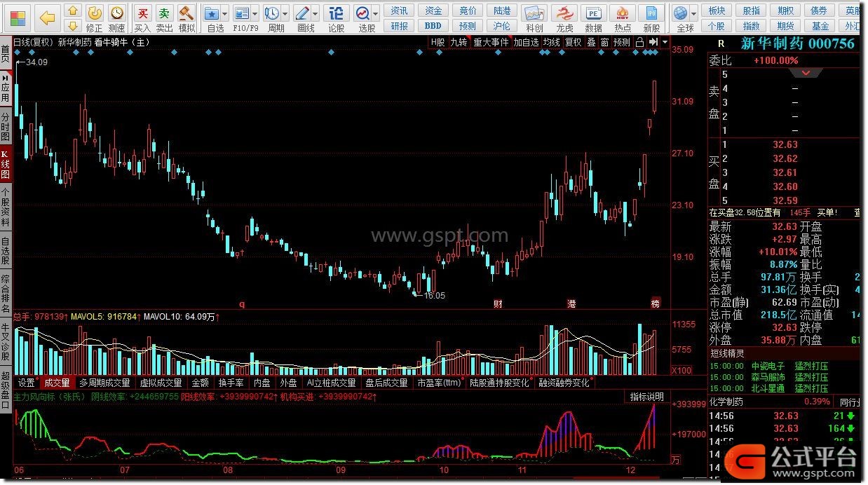Open the 科创 board icon
Screen dimensions: 868x485
(x=534, y=18)
